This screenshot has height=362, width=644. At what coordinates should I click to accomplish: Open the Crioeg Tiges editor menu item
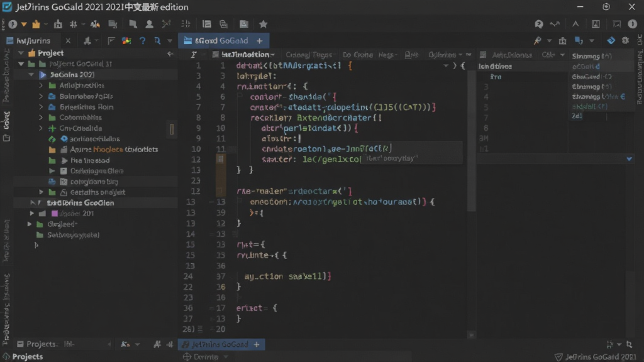coord(308,55)
